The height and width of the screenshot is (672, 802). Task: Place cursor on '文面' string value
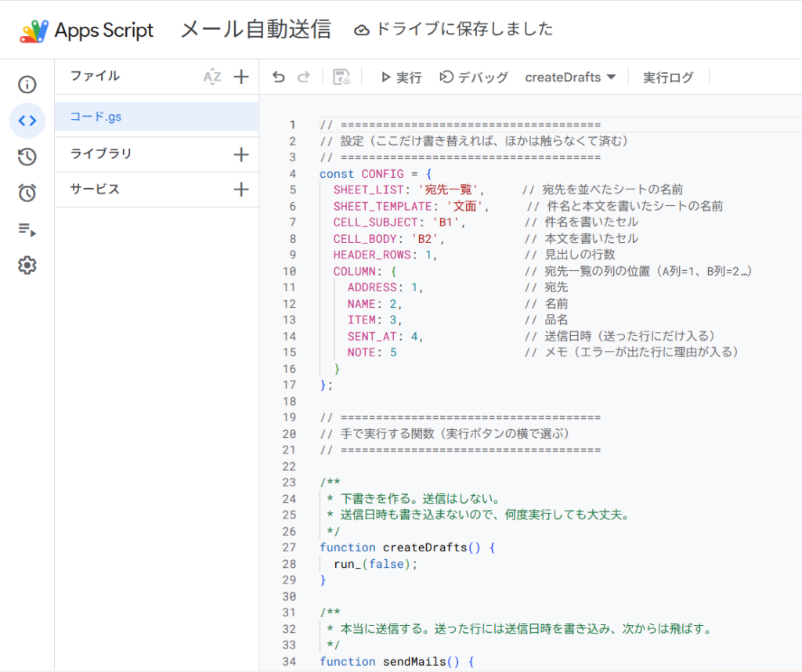(465, 206)
